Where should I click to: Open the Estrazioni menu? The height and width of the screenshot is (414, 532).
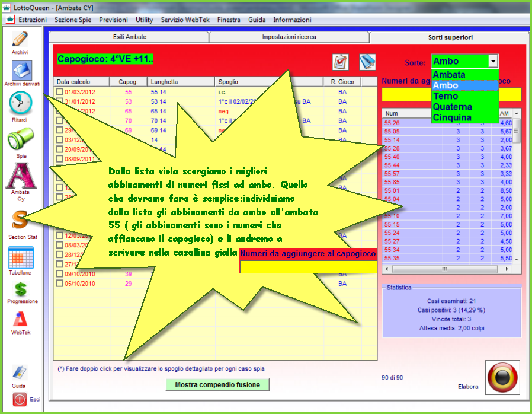pyautogui.click(x=33, y=20)
